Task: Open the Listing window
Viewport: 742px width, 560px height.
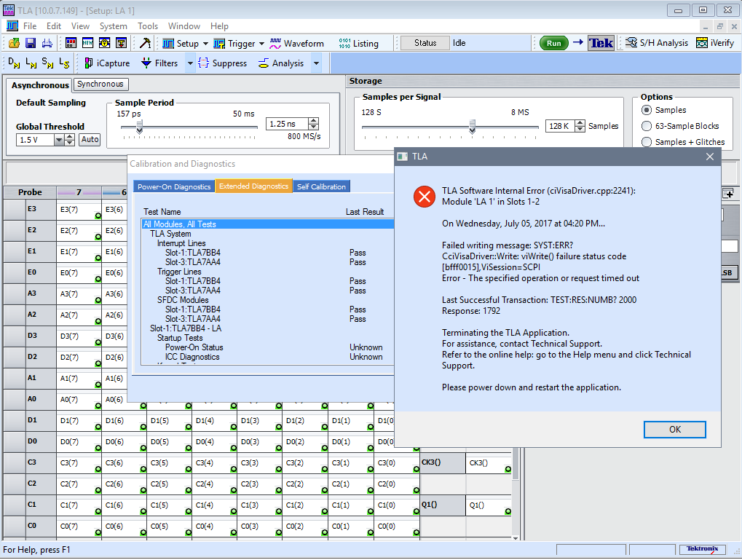Action: [x=359, y=44]
